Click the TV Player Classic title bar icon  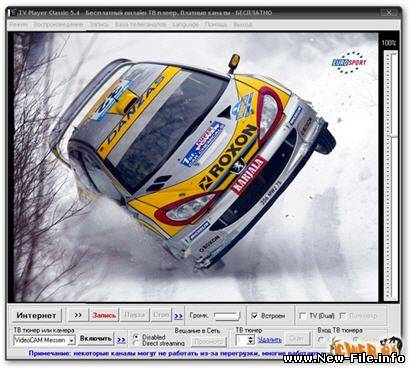coord(13,13)
